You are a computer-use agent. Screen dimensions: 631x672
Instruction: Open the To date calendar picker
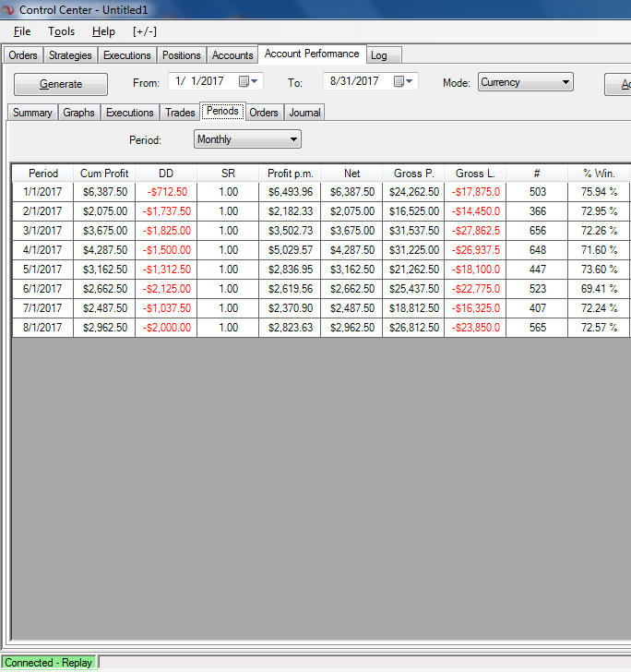(403, 81)
